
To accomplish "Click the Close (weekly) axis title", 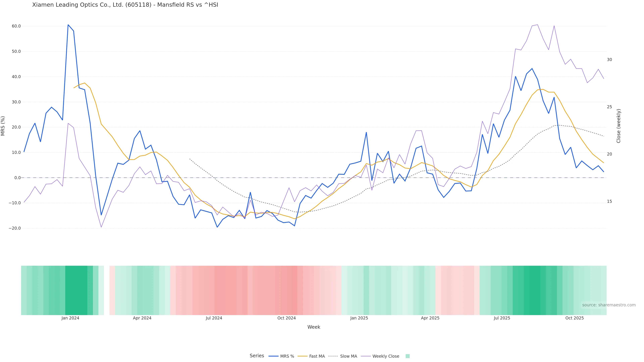I will tap(619, 126).
